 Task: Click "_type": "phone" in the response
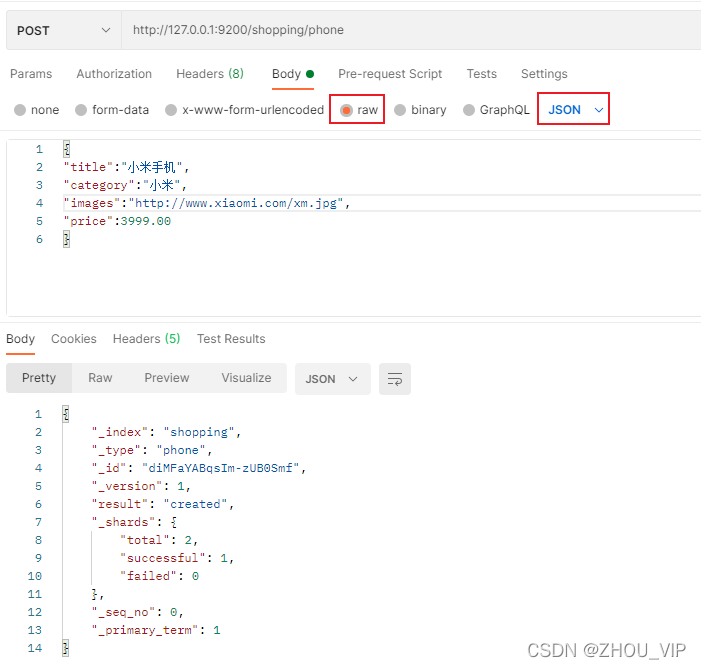pyautogui.click(x=152, y=450)
